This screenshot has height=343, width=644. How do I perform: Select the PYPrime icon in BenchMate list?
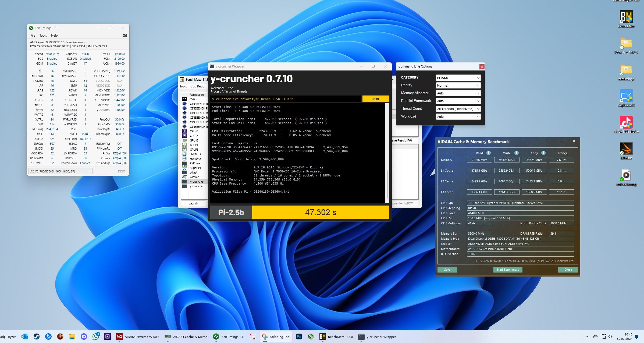click(x=184, y=163)
